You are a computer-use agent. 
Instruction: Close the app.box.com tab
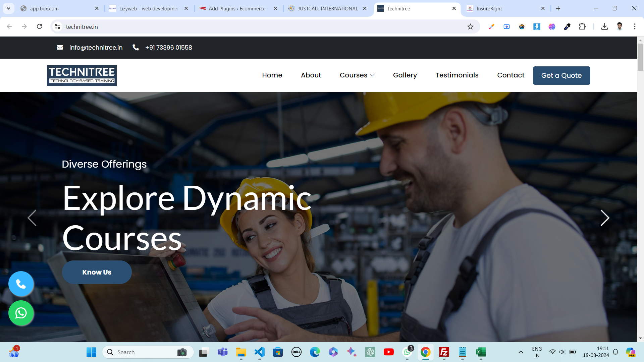coord(97,8)
